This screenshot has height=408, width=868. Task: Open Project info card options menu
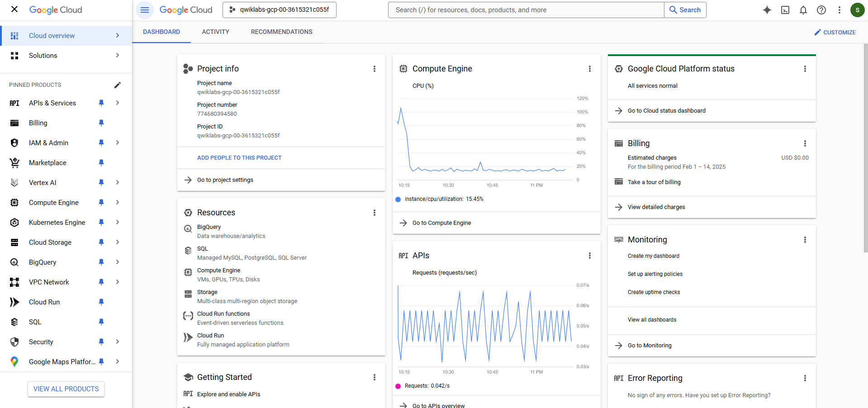pyautogui.click(x=375, y=69)
